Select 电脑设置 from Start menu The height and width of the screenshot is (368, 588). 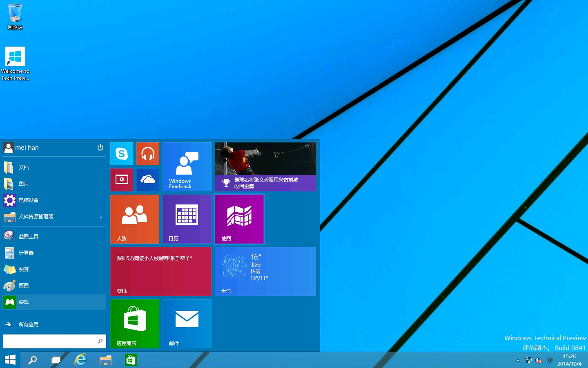(29, 200)
